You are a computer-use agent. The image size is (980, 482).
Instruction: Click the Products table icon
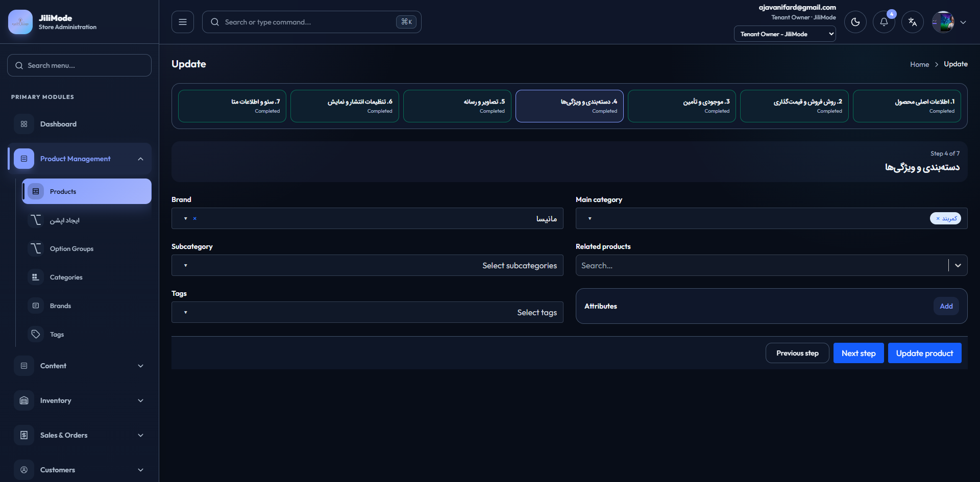coord(36,191)
